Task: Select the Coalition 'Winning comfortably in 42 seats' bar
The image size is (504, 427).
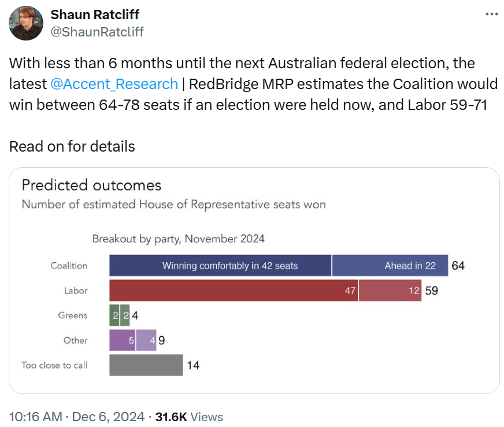Action: click(x=220, y=266)
